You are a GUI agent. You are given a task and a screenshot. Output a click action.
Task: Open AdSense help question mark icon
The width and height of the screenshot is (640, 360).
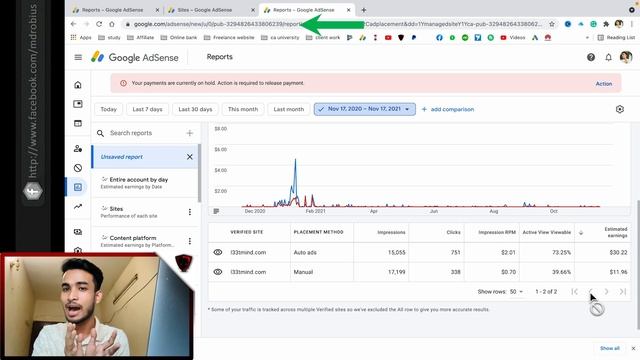click(591, 58)
